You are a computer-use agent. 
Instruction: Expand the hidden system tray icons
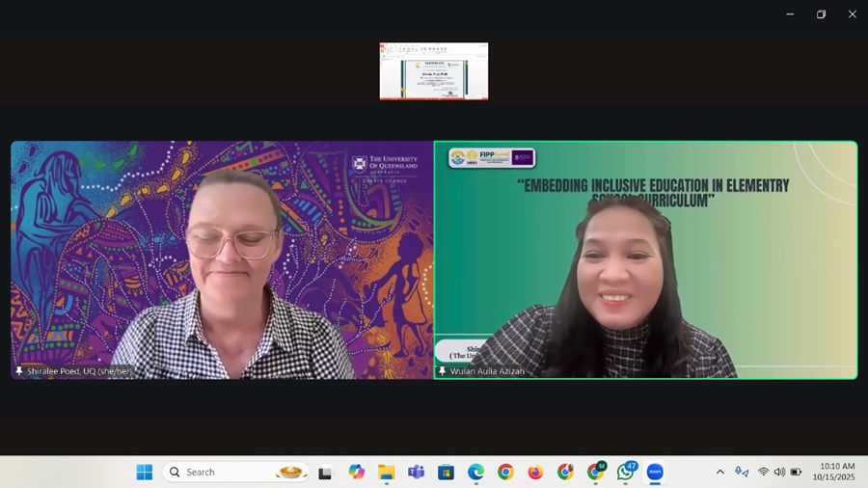[719, 473]
